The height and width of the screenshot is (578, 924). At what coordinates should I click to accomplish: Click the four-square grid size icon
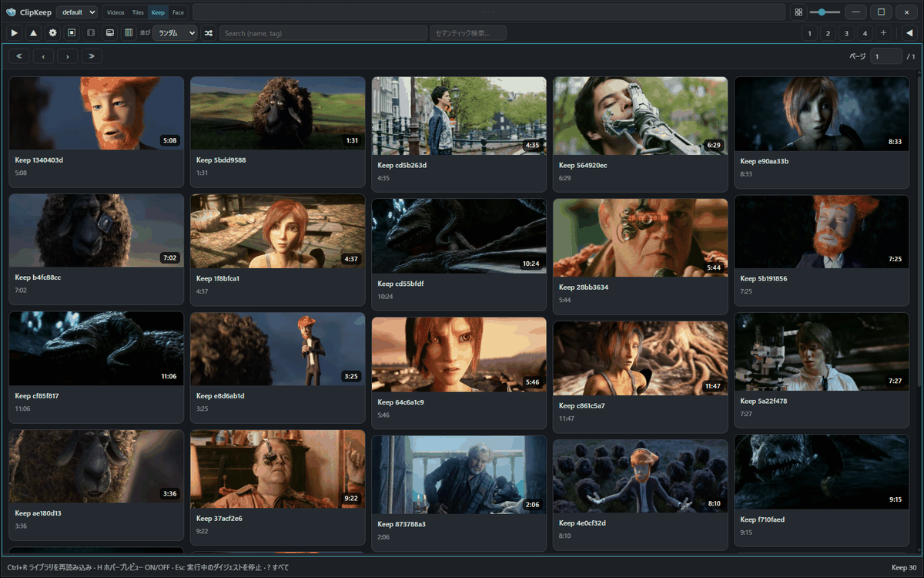(x=798, y=12)
